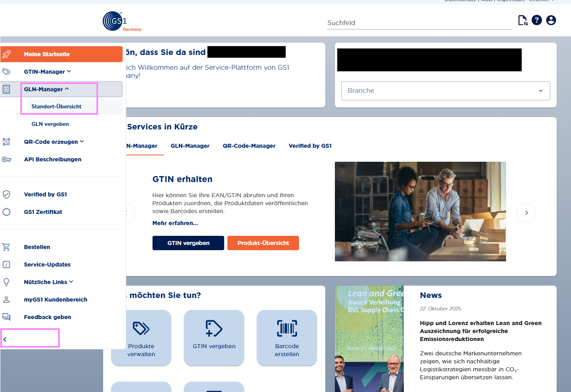Click the Lean and Green award news image

370,339
